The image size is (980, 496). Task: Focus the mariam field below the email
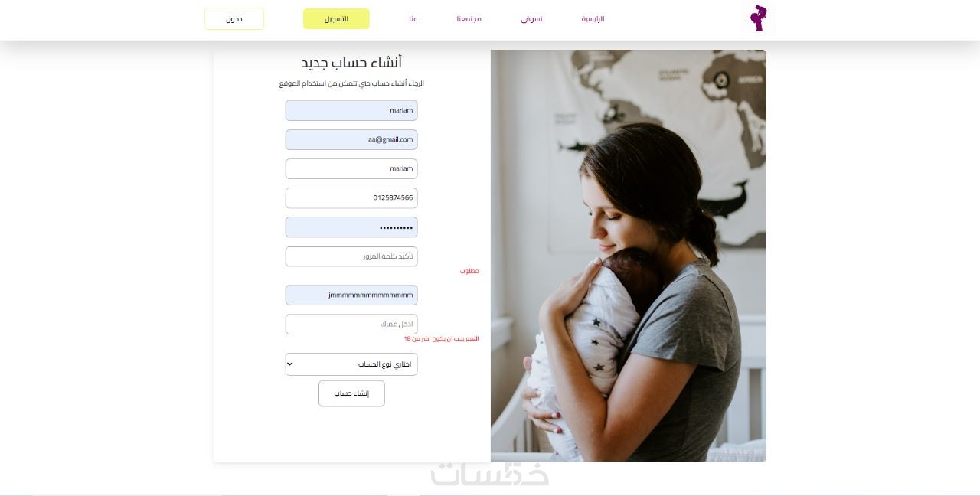(x=351, y=168)
